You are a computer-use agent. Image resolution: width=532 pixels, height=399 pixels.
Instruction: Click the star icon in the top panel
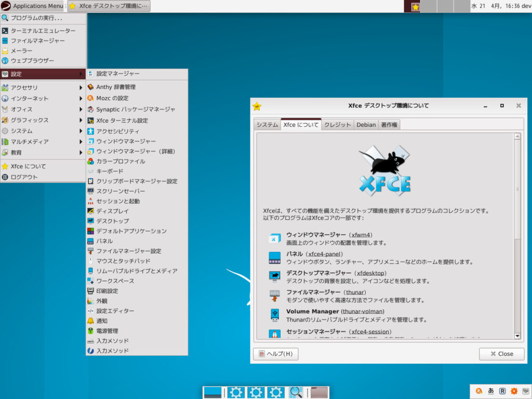pyautogui.click(x=415, y=7)
